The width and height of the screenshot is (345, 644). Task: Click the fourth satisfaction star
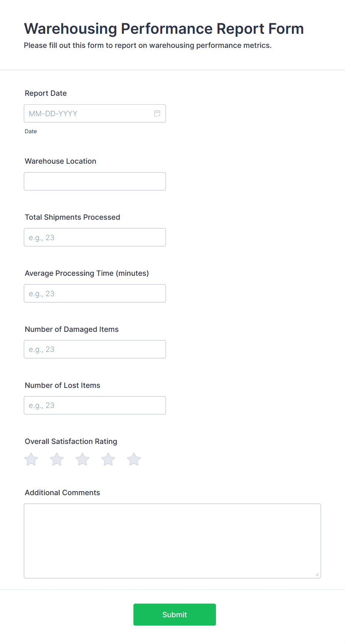pos(108,460)
